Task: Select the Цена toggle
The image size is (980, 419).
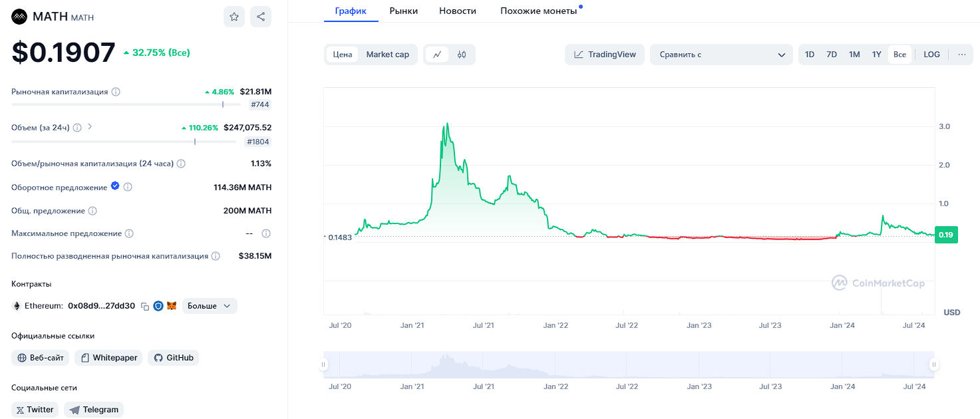Action: [343, 55]
